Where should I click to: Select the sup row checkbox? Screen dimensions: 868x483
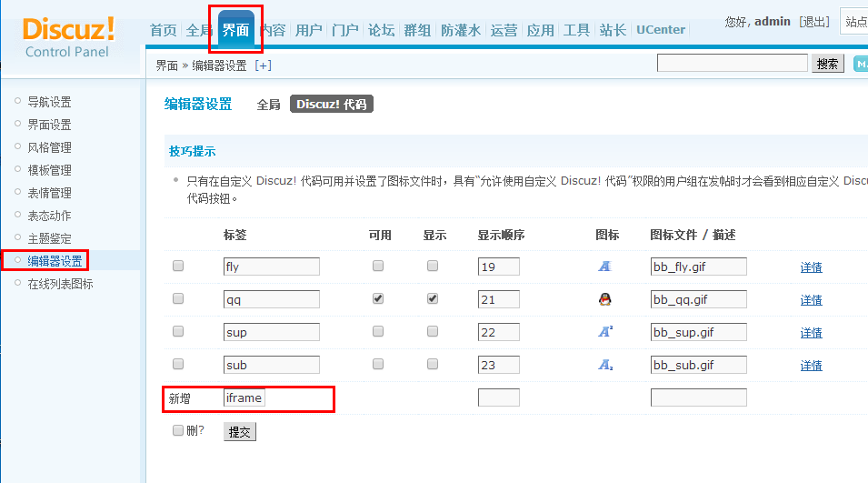click(x=178, y=331)
